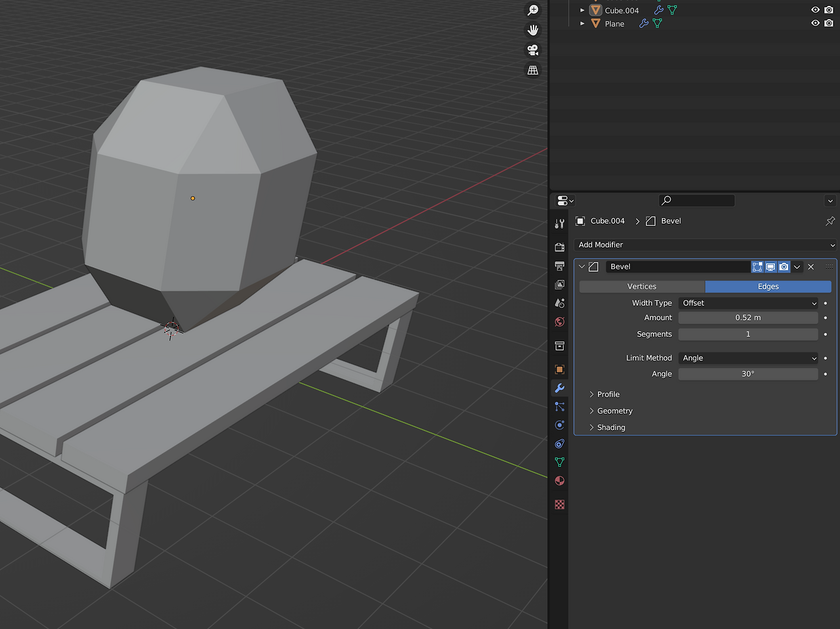The height and width of the screenshot is (629, 840).
Task: Switch perspective/orthographic grid view icon
Action: click(x=533, y=70)
